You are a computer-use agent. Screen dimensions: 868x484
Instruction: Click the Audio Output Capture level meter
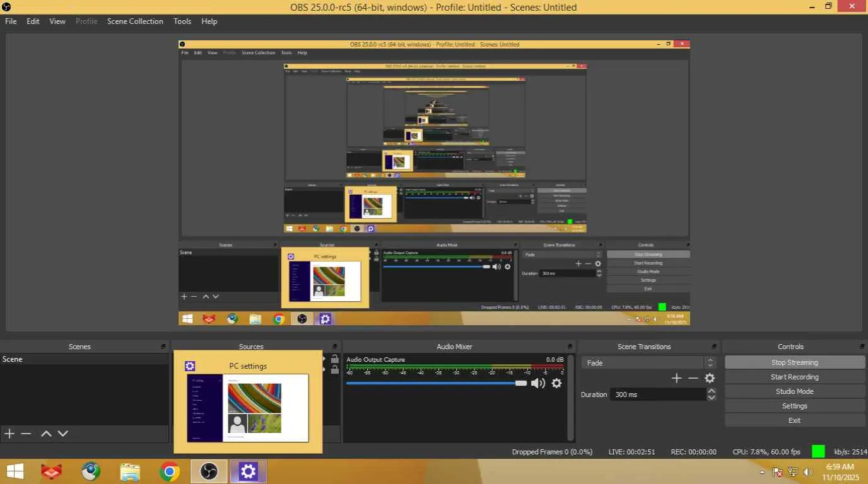(455, 366)
